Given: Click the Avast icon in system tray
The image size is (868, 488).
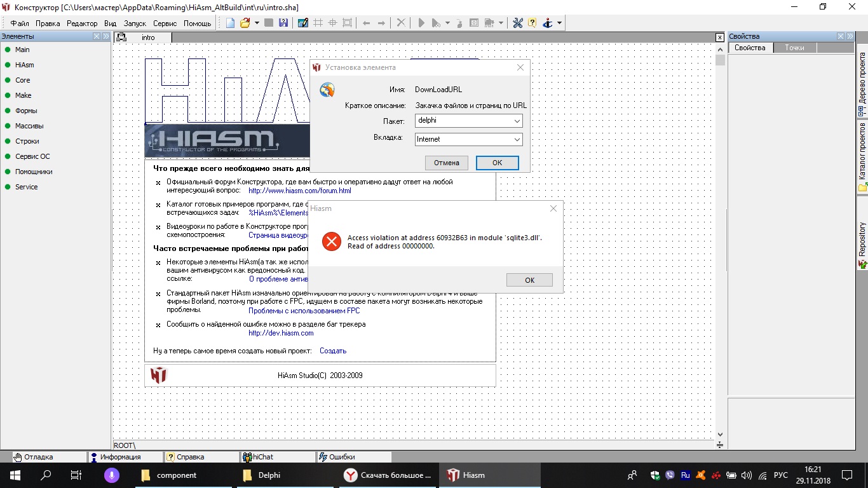Looking at the screenshot, I should (700, 475).
